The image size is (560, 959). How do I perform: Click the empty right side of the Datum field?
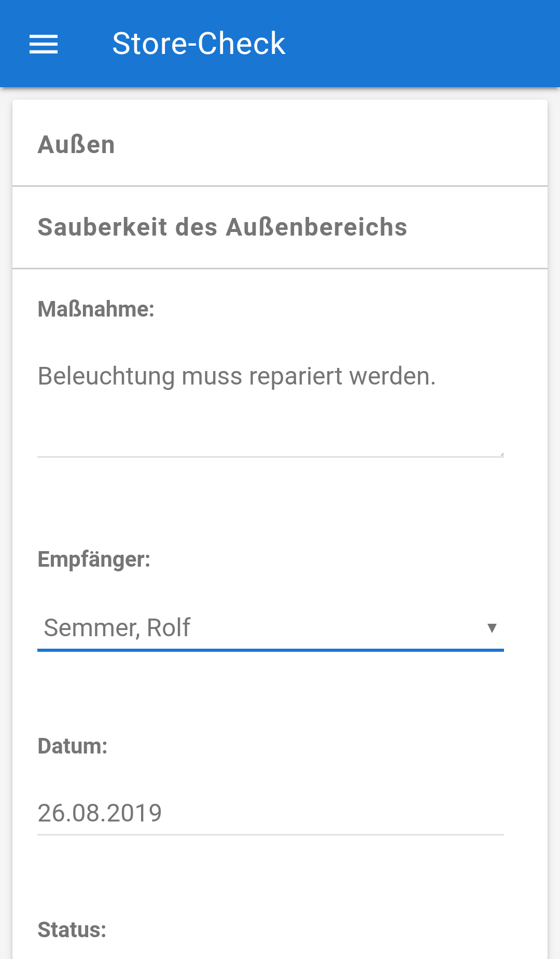pyautogui.click(x=363, y=813)
